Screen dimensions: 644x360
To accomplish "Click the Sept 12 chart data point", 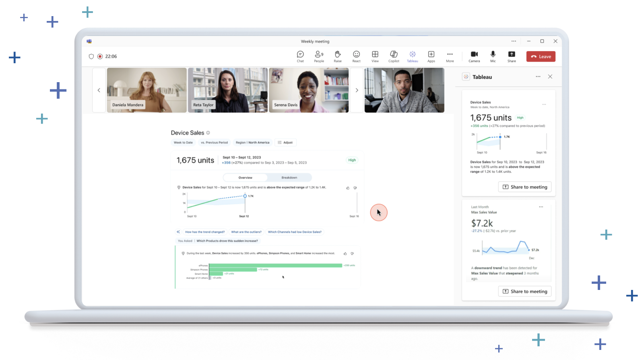I will pyautogui.click(x=245, y=196).
